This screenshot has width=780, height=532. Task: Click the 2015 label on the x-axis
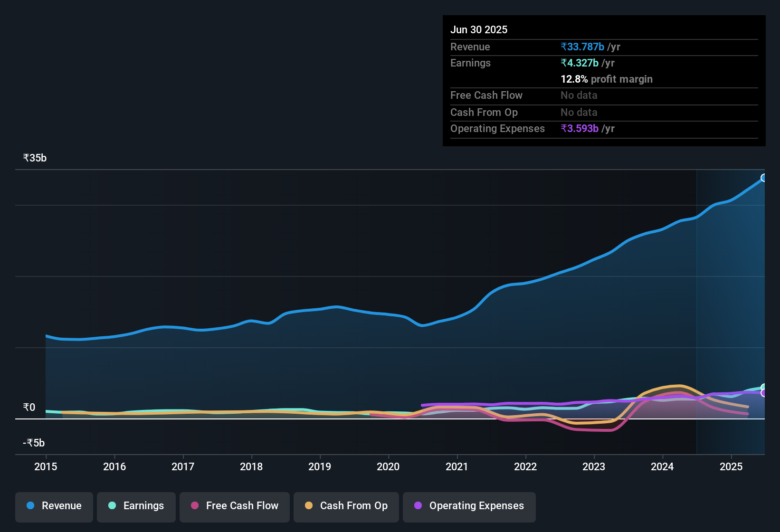point(46,466)
